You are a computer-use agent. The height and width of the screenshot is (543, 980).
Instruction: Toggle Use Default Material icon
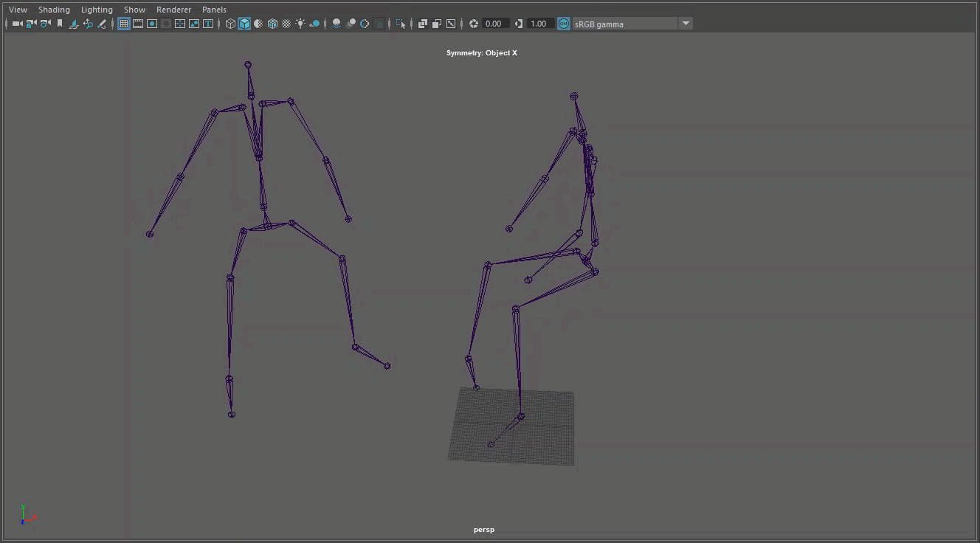pos(258,24)
